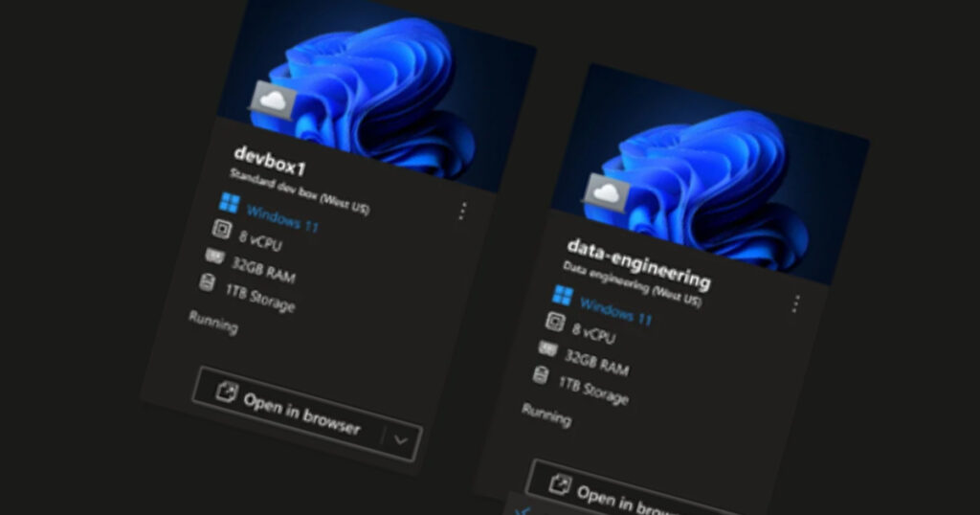Click the Windows logo on the data-engineering card
Viewport: 980px width, 515px height.
pos(563,295)
